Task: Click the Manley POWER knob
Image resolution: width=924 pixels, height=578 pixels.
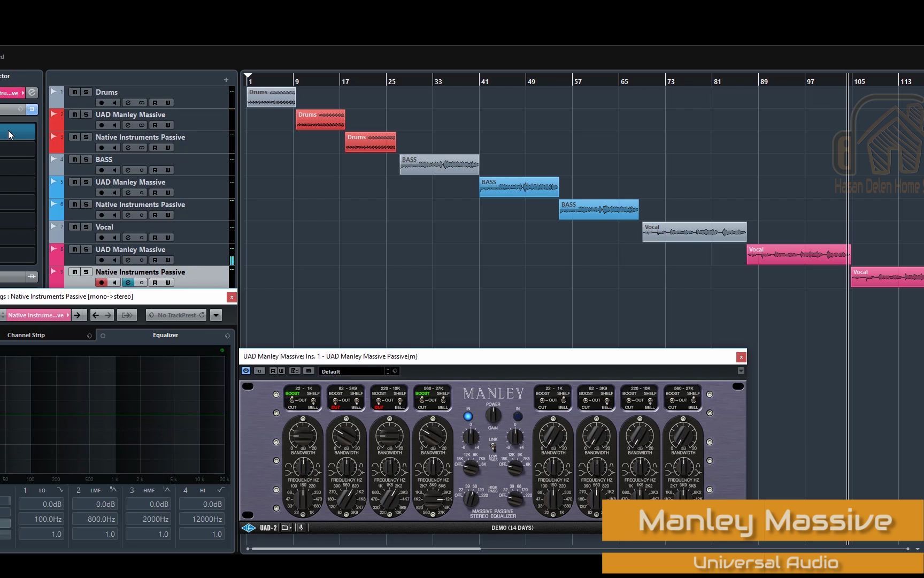Action: point(493,415)
